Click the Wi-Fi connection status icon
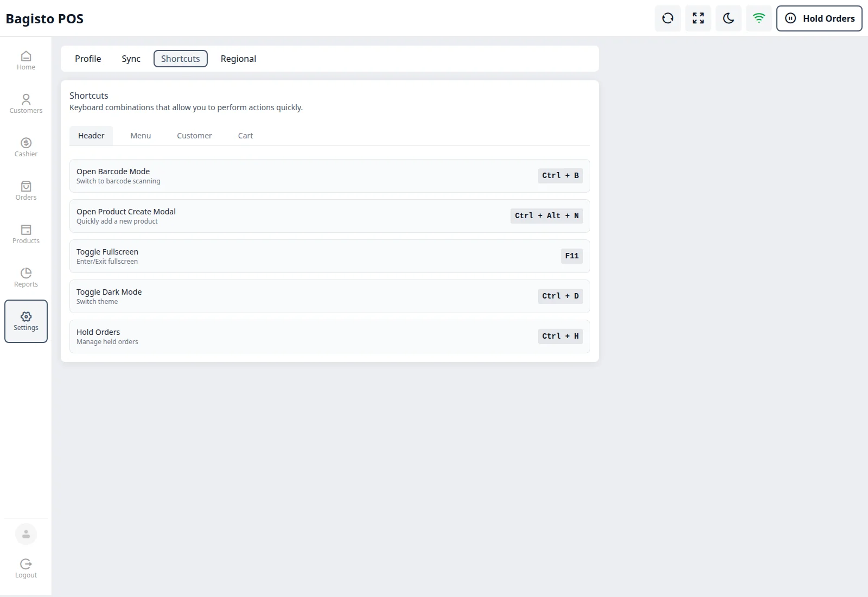The height and width of the screenshot is (597, 868). click(x=759, y=18)
